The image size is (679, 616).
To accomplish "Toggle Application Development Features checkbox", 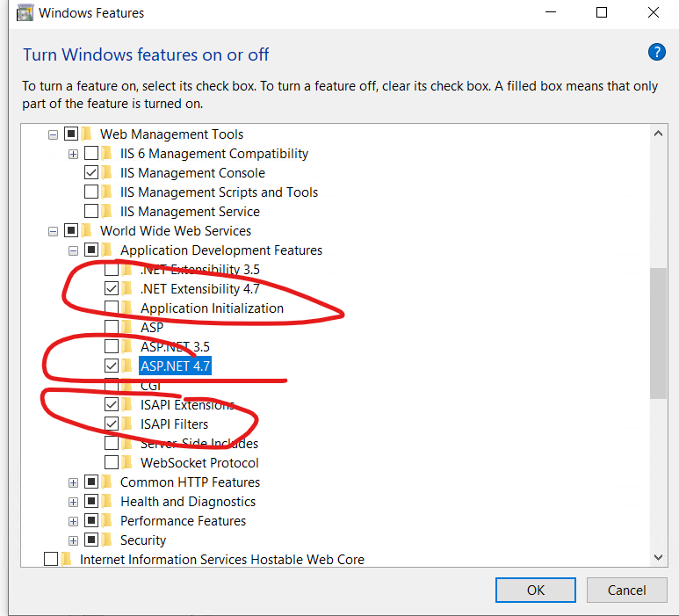I will pos(91,250).
